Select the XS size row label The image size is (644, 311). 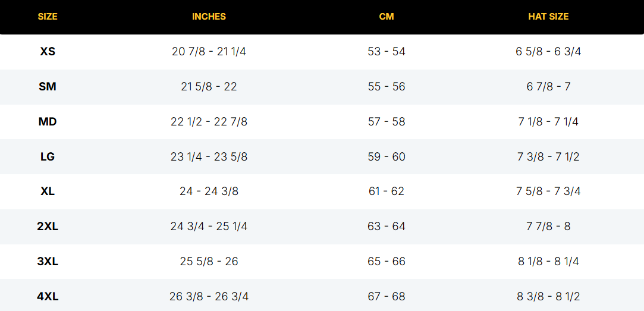(x=48, y=52)
